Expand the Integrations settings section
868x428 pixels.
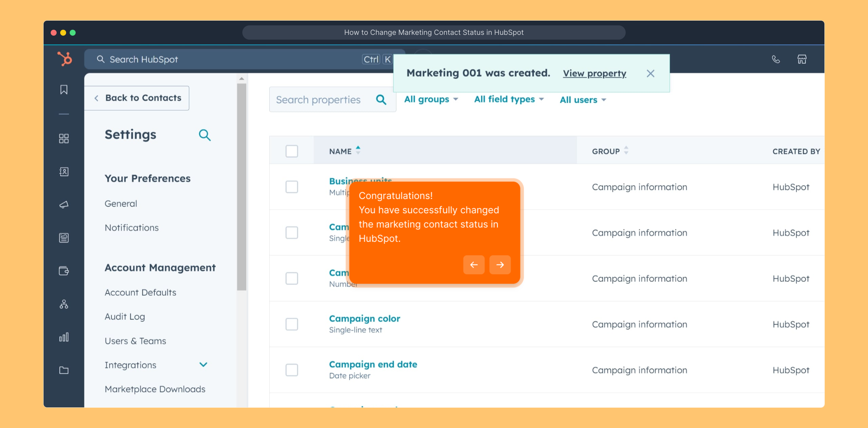coord(203,365)
